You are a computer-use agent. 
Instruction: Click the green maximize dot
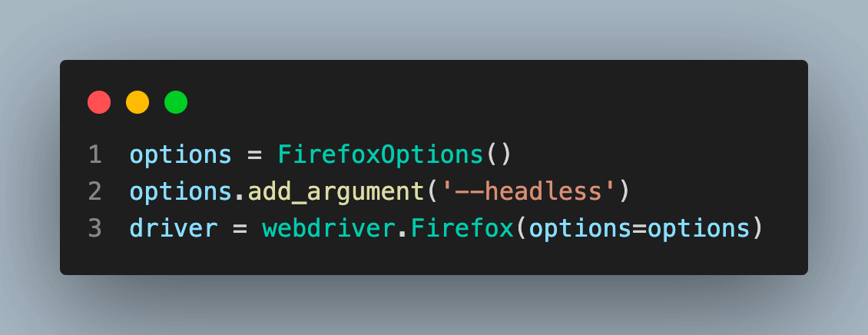coord(176,102)
